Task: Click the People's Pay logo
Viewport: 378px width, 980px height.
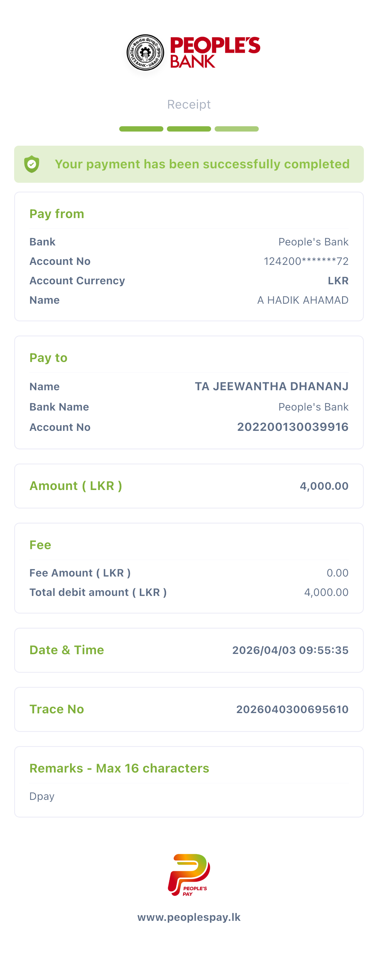Action: (189, 875)
